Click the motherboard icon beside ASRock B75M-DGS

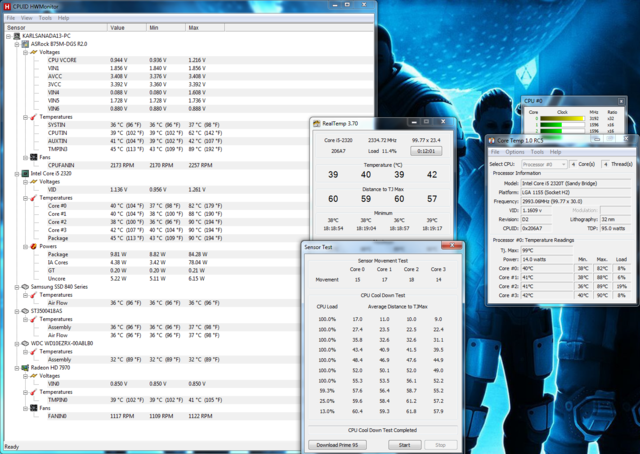(25, 44)
